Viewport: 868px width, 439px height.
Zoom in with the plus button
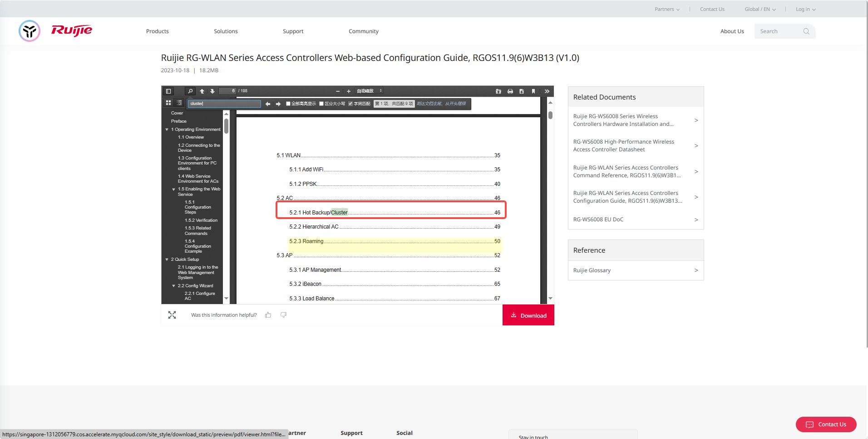pos(349,91)
